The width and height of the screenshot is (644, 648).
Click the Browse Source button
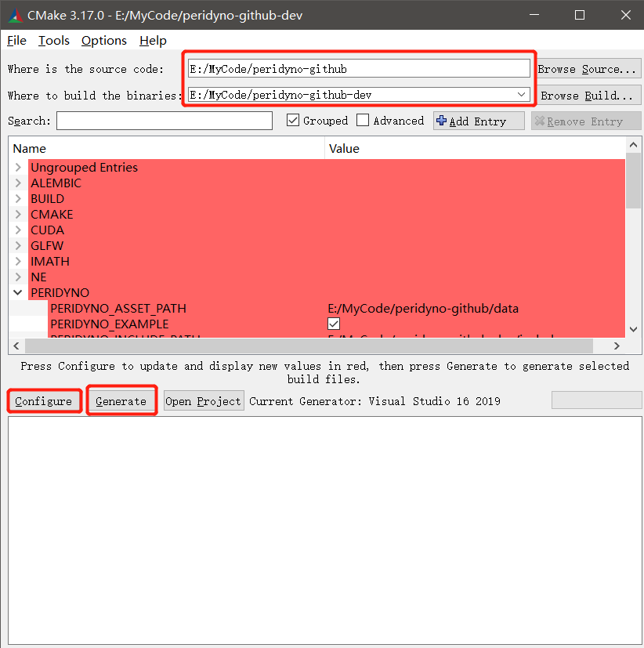click(x=587, y=69)
